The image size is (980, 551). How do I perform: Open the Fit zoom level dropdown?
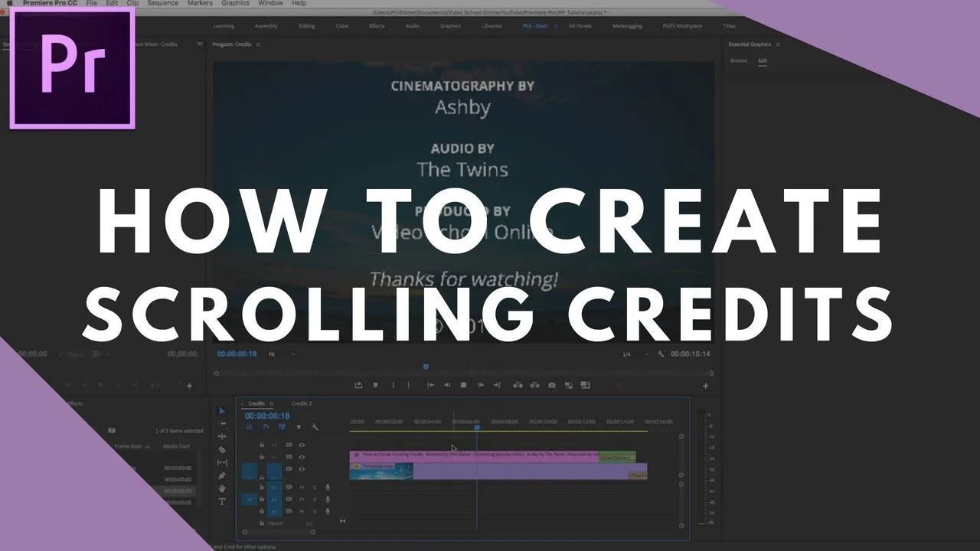pyautogui.click(x=281, y=354)
